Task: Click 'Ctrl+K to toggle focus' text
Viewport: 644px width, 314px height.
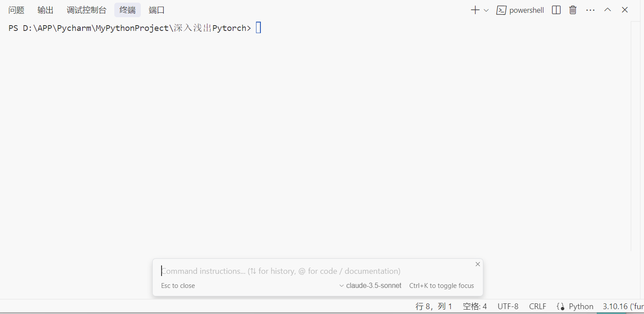Action: [441, 286]
